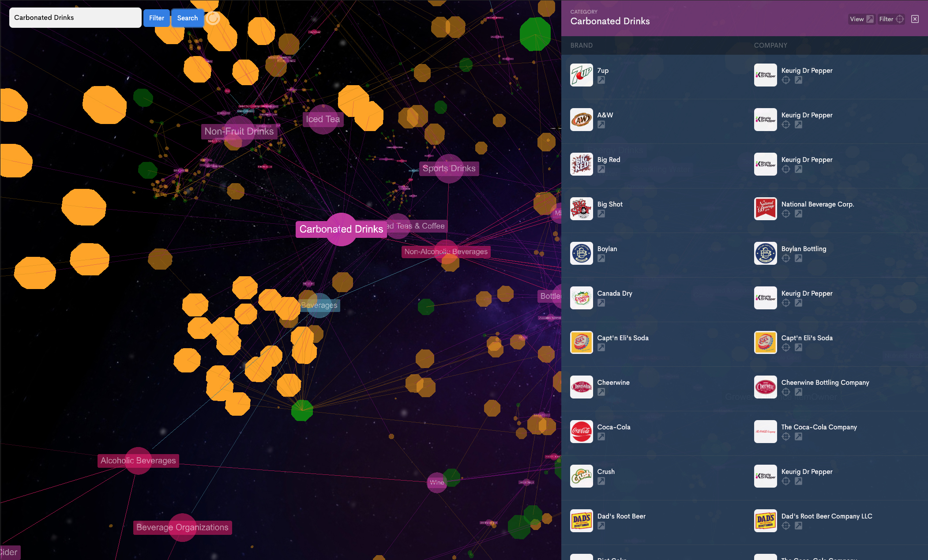
Task: Select the Beverage Organizations node
Action: coord(182,527)
